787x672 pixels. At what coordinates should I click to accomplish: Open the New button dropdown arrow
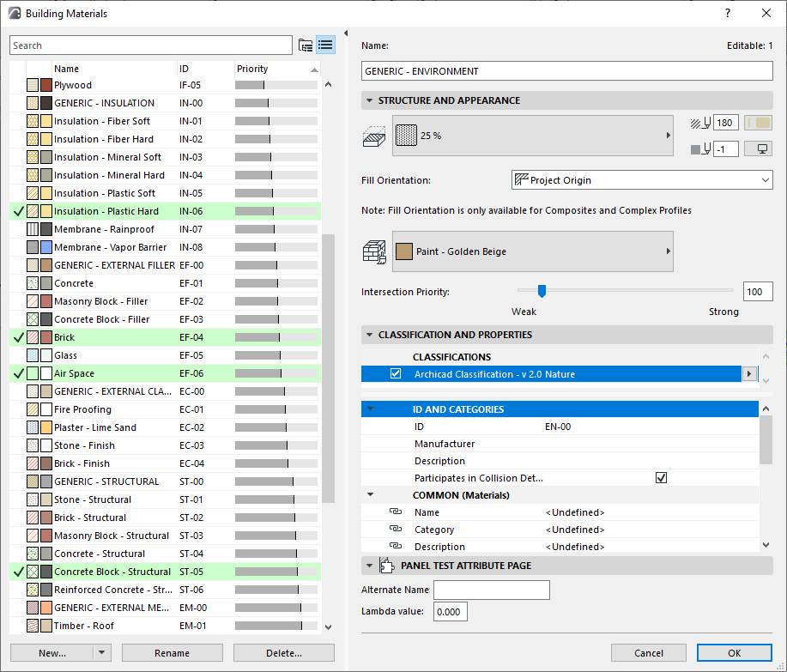(x=102, y=652)
